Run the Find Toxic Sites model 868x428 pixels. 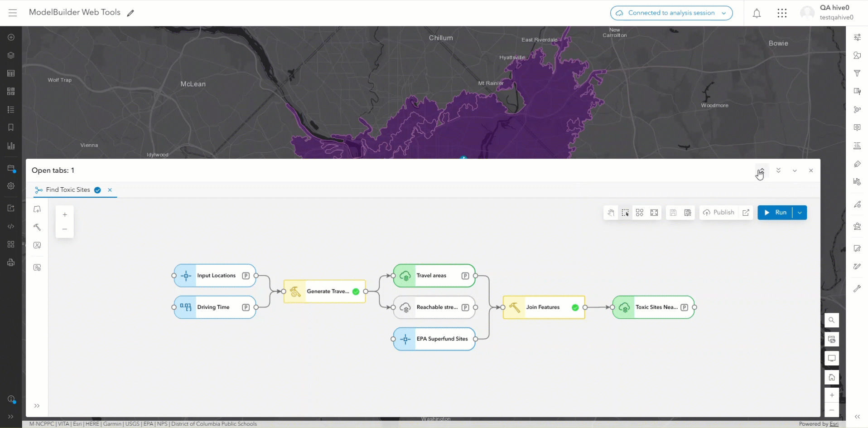pyautogui.click(x=778, y=212)
